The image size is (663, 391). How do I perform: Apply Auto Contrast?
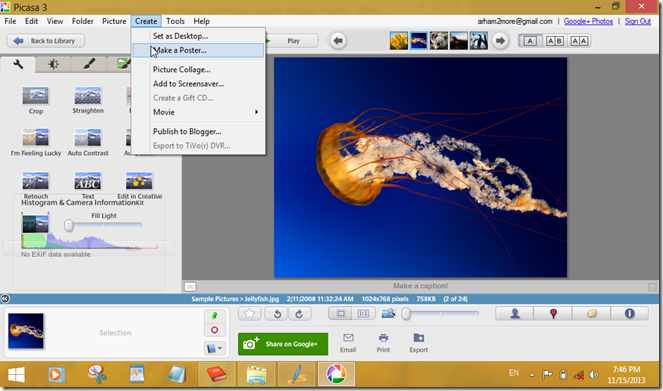click(x=88, y=142)
